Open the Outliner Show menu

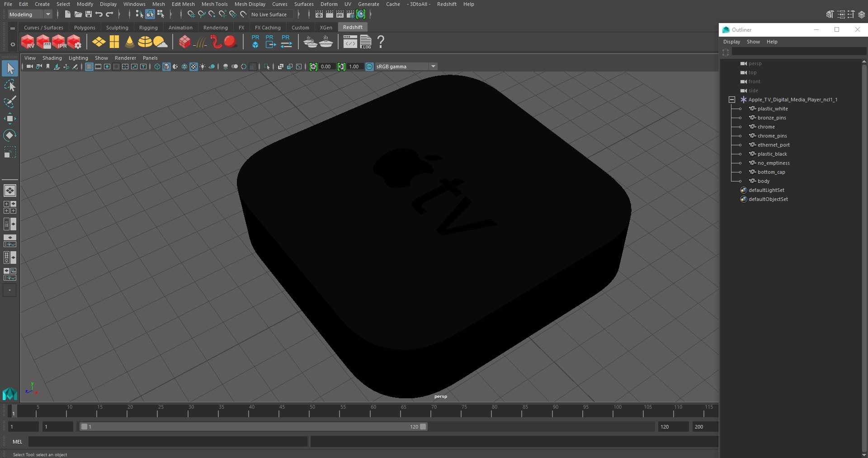click(753, 42)
